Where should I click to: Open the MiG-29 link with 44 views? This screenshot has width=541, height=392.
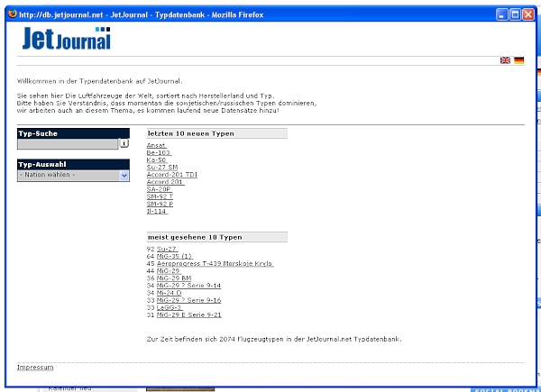tap(169, 271)
